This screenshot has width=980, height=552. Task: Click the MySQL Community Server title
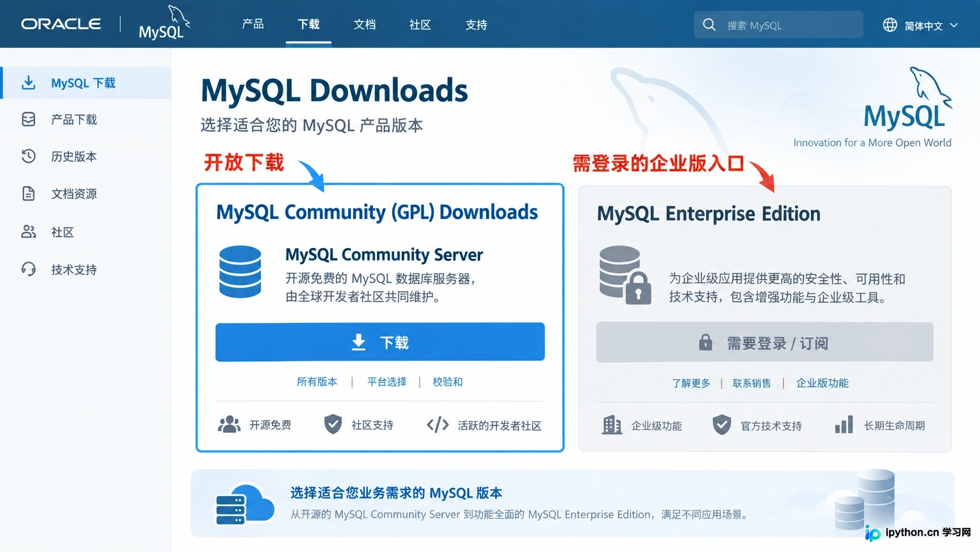pyautogui.click(x=384, y=255)
